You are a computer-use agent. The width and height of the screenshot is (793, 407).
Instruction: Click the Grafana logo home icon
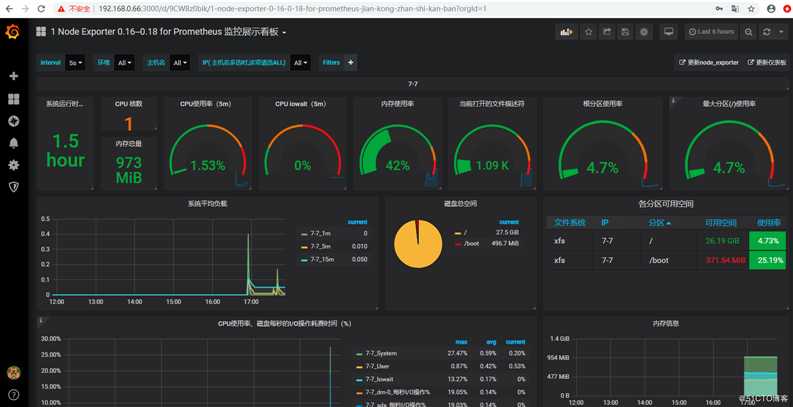(13, 32)
